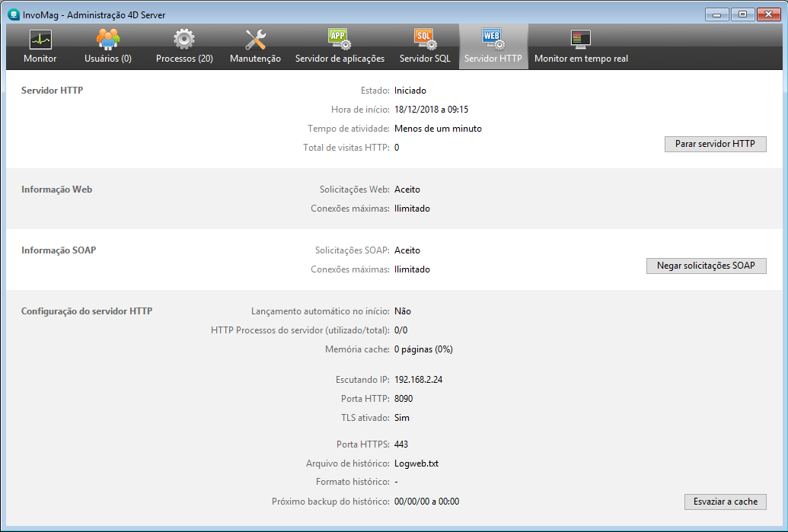Click the Formato histórico label
The height and width of the screenshot is (532, 788).
353,482
